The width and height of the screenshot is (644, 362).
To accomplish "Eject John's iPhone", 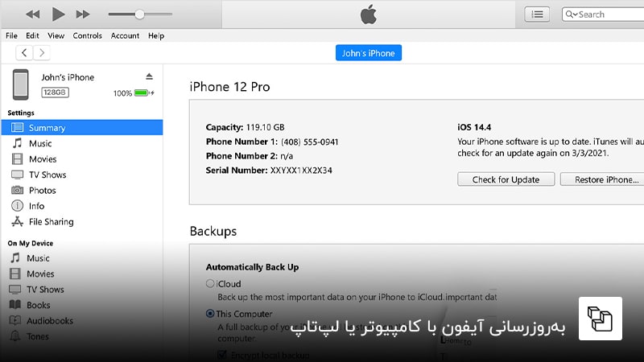I will 149,76.
